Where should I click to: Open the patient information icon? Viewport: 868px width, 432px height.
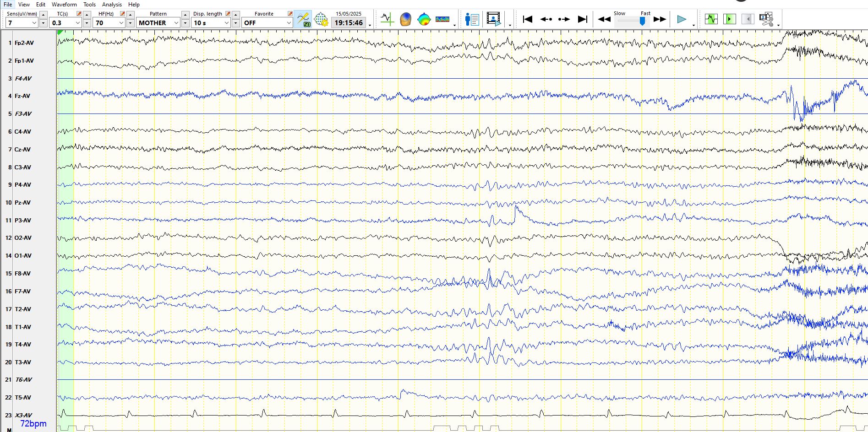472,20
